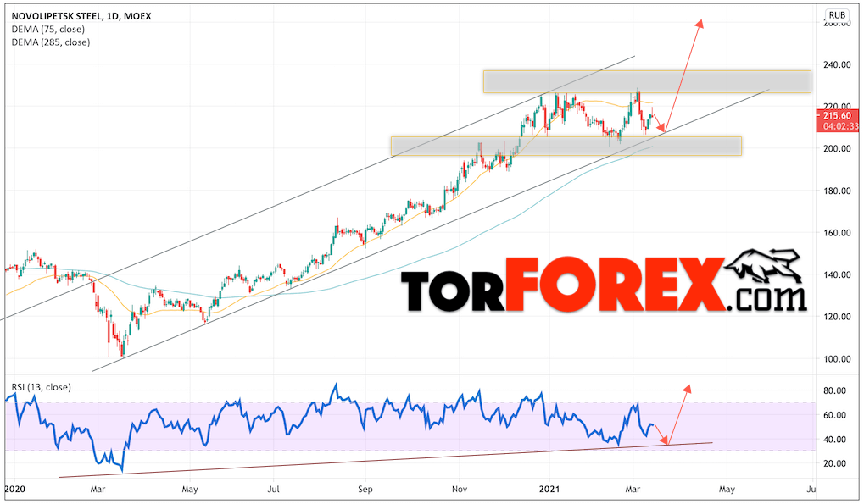Click the NOVOLIPETSK STEEL, 1D, MOEX title
Viewport: 864px width, 504px height.
coord(81,16)
